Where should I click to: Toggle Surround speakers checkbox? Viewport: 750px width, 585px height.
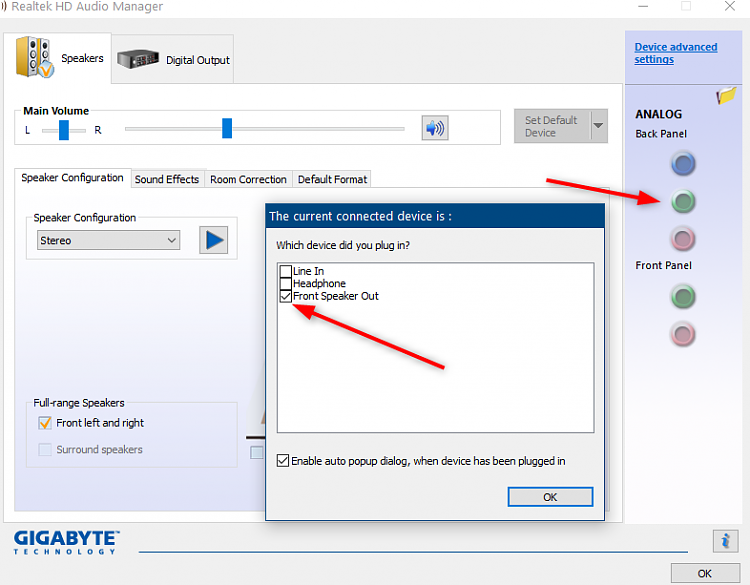click(x=45, y=450)
